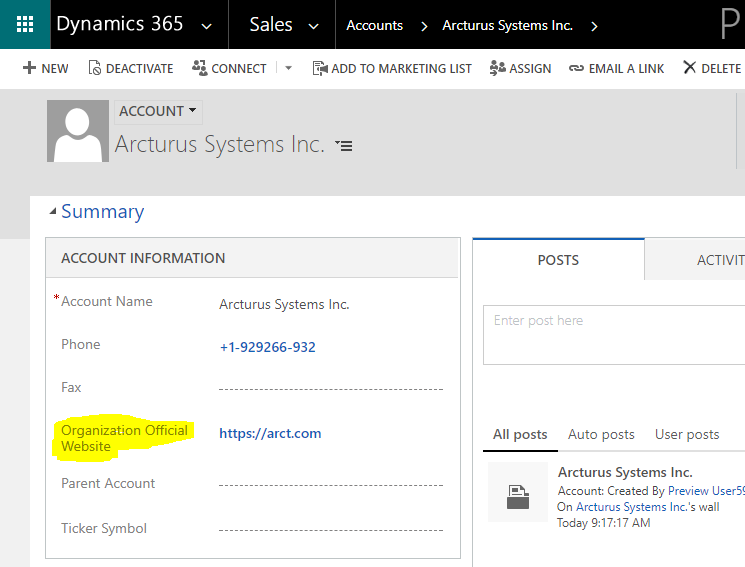Click the EMAIL A LINK command label
Screen dimensions: 745x567
coord(626,69)
